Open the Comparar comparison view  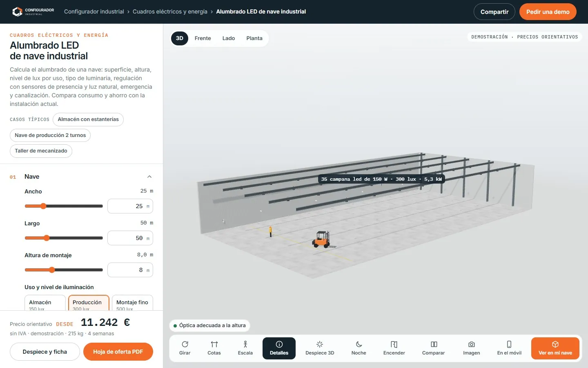pyautogui.click(x=433, y=348)
